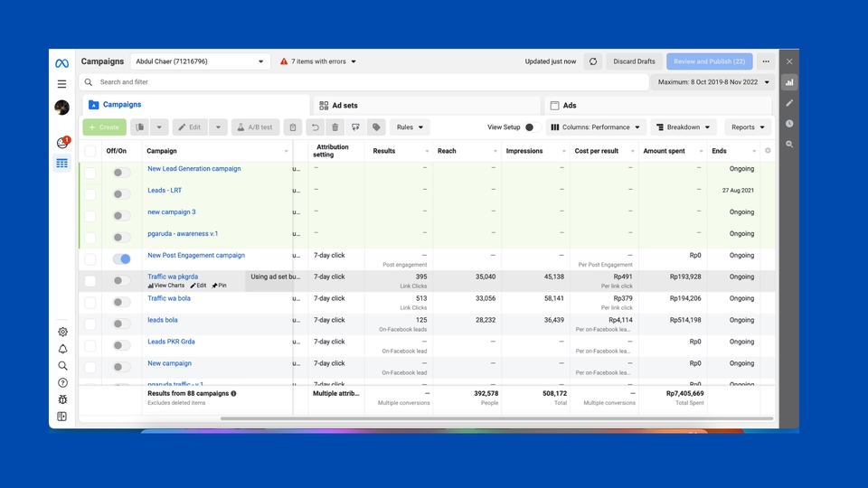Screen dimensions: 868x488
Task: Click the refresh data icon
Action: pyautogui.click(x=593, y=61)
